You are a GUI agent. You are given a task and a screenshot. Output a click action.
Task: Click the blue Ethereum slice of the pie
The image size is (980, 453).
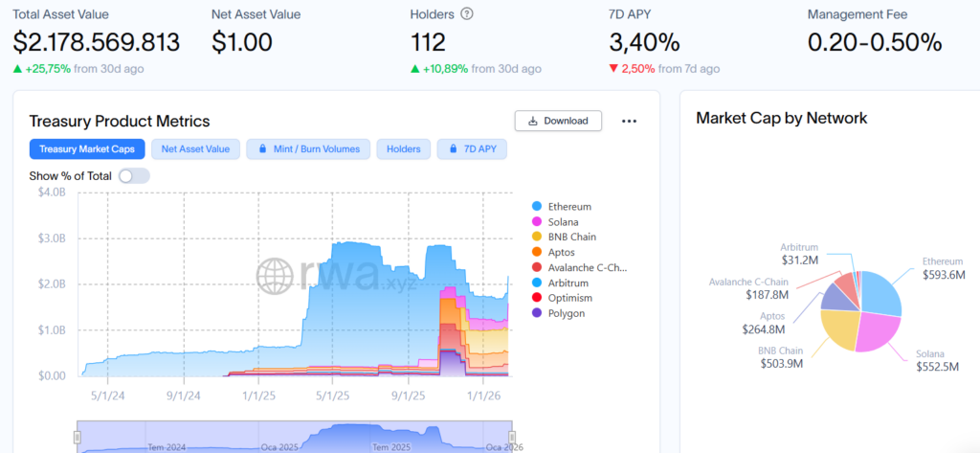pyautogui.click(x=880, y=294)
